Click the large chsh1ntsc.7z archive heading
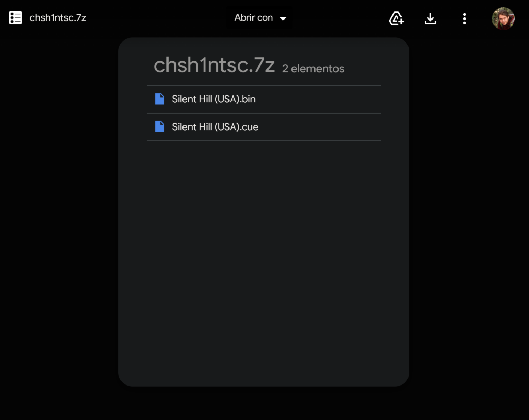Image resolution: width=529 pixels, height=420 pixels. click(214, 65)
